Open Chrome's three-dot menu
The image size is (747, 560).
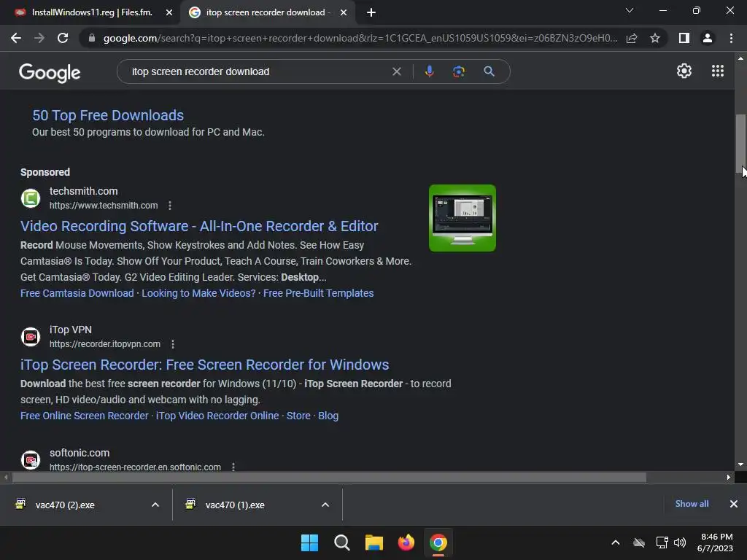[731, 38]
